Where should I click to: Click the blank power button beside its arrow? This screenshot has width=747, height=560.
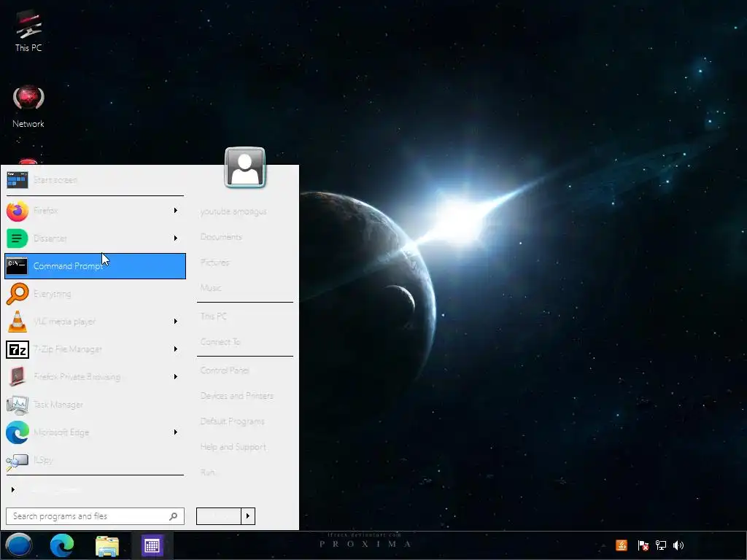tap(219, 516)
